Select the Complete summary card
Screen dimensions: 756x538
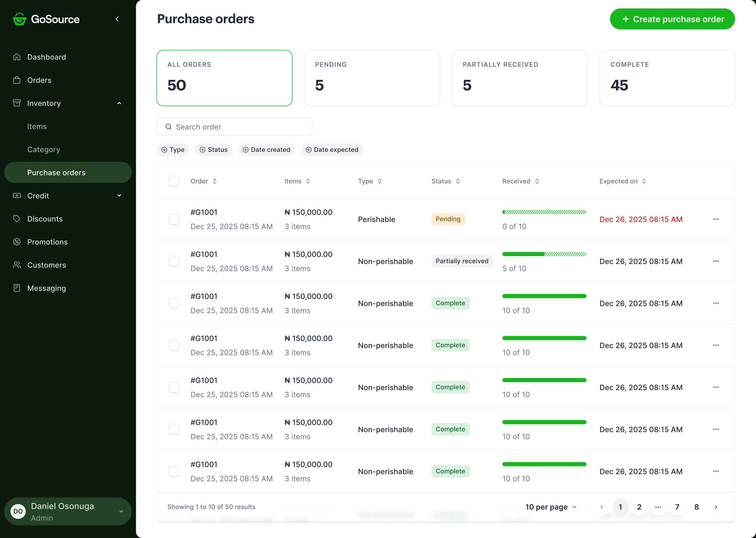[667, 78]
